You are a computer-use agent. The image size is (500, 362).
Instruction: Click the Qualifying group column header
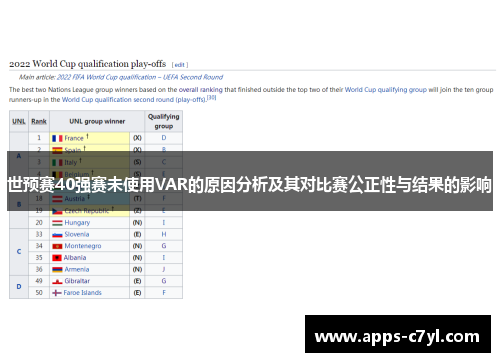164,121
